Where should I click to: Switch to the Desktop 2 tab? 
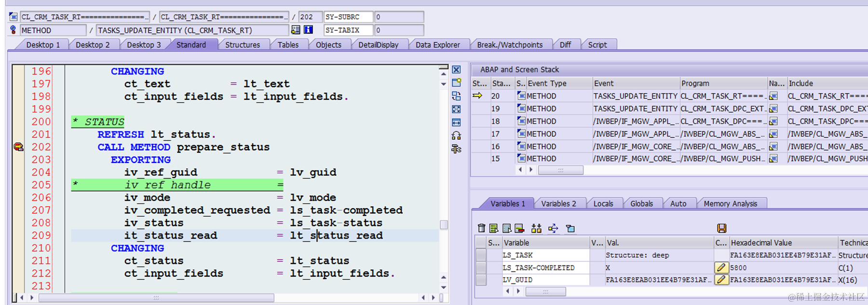coord(93,45)
